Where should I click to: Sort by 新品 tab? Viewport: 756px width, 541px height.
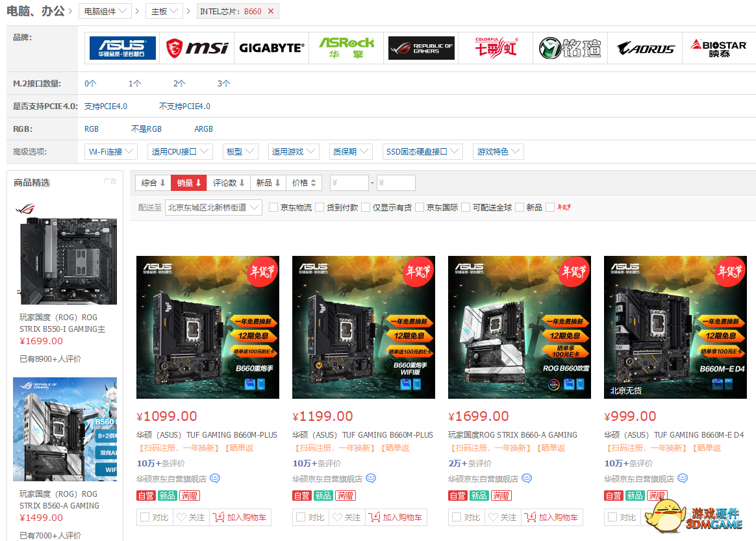(268, 182)
